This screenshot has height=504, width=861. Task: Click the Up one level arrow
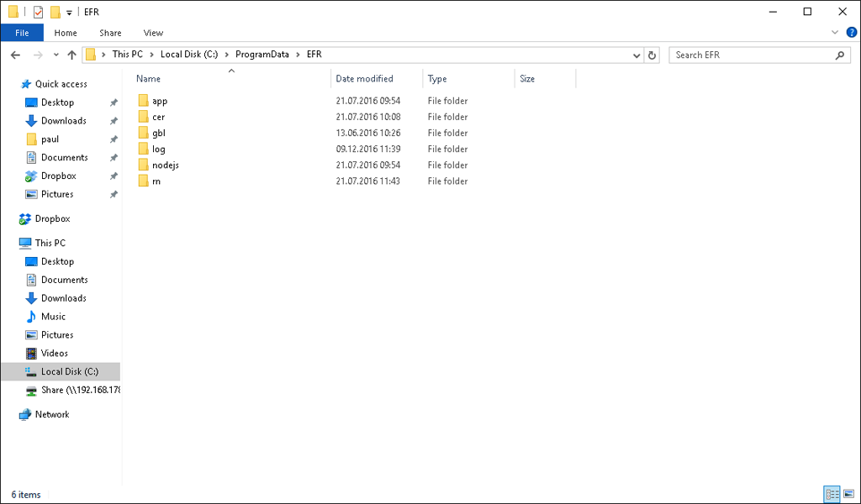[71, 55]
